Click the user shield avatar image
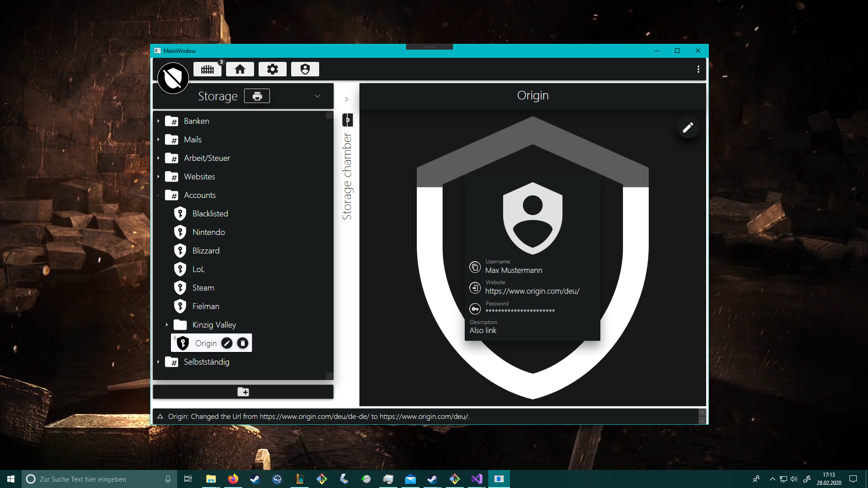 tap(533, 218)
